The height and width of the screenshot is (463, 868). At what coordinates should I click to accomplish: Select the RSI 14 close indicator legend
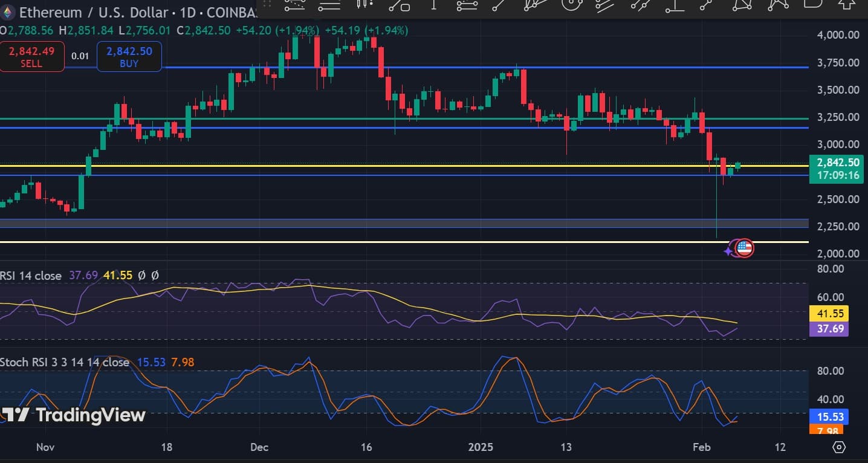31,276
